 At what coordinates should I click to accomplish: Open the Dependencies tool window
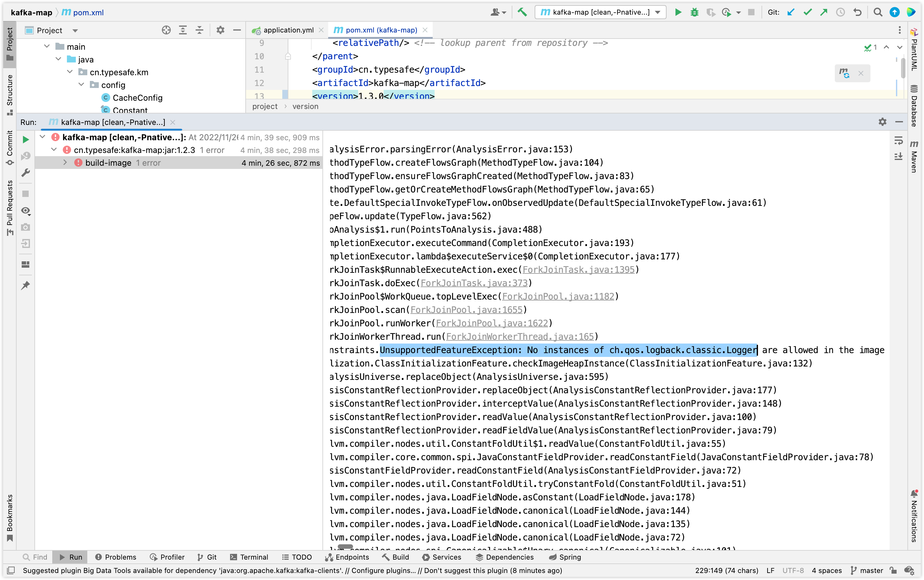pyautogui.click(x=505, y=557)
